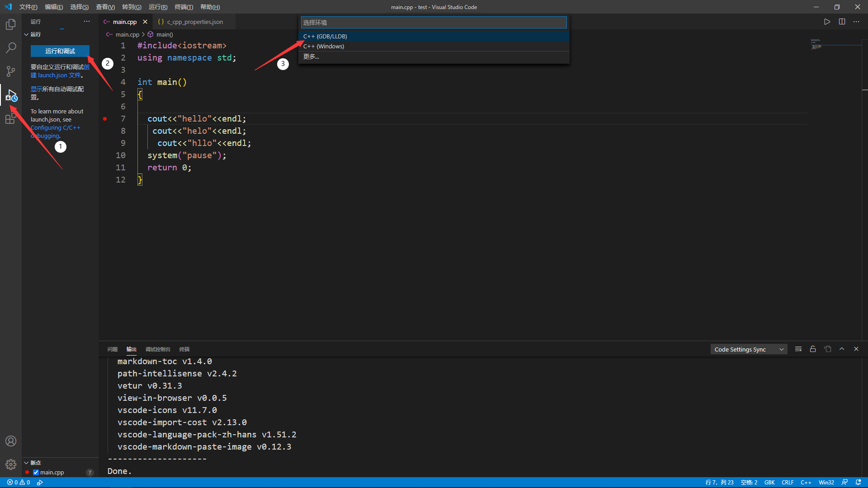Open editor More Actions ellipsis
The width and height of the screenshot is (868, 488).
click(856, 22)
